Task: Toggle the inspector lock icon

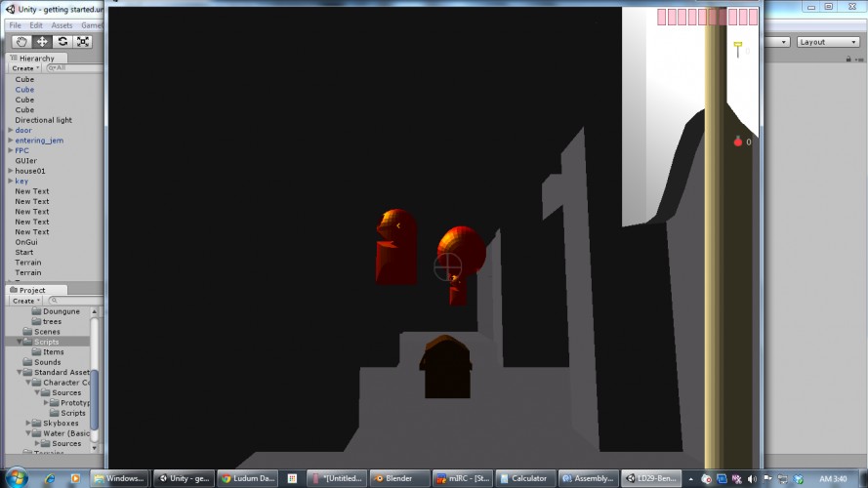Action: (848, 59)
